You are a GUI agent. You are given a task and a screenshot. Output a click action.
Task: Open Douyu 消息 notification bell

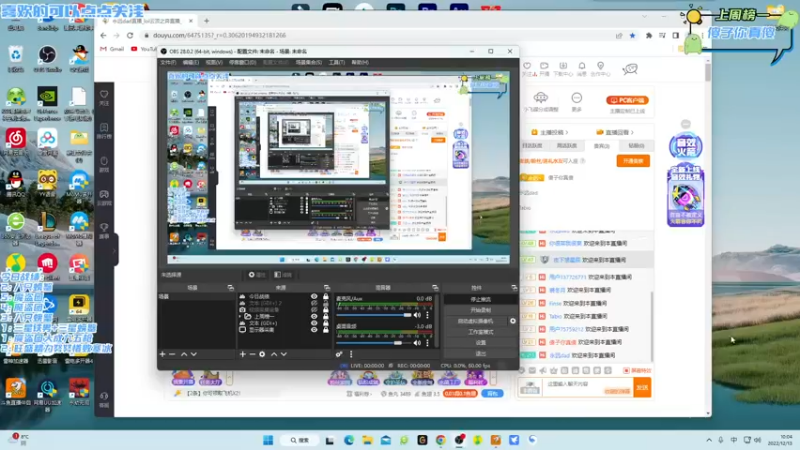(582, 66)
